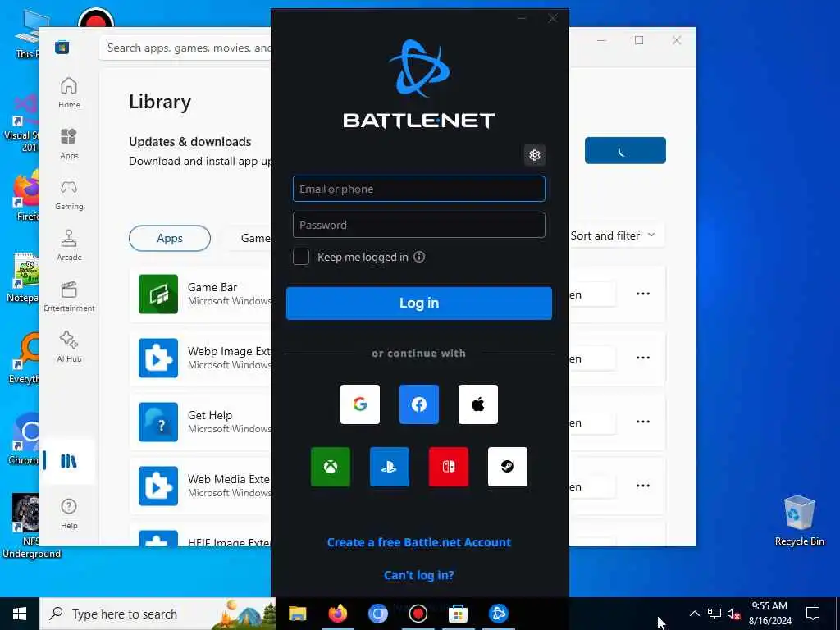Switch to Battle.net taskbar icon
This screenshot has height=630, width=840.
(498, 614)
